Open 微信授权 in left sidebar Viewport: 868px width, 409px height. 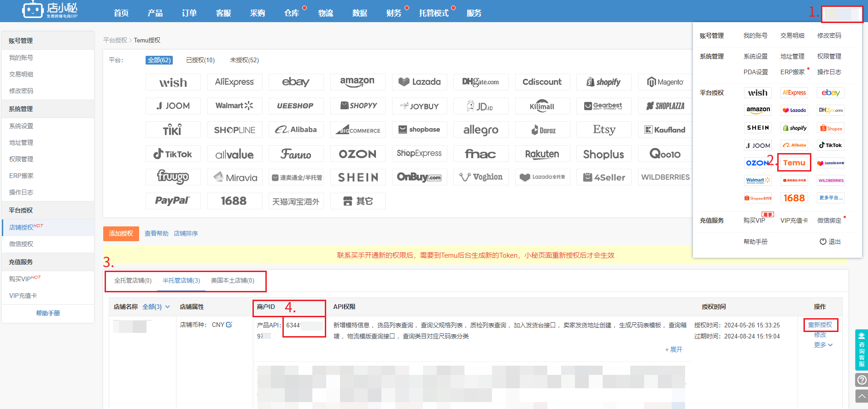tap(21, 244)
